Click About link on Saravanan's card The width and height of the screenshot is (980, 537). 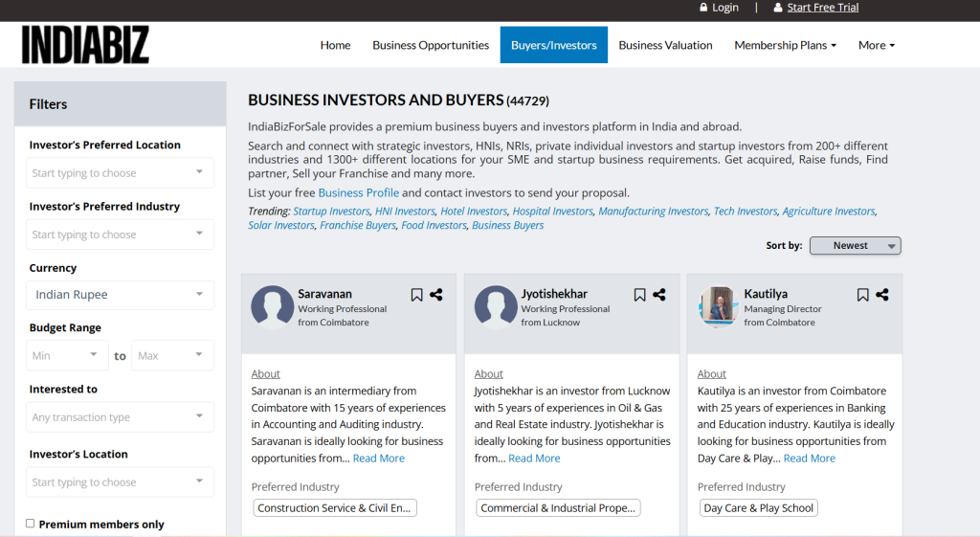tap(266, 374)
